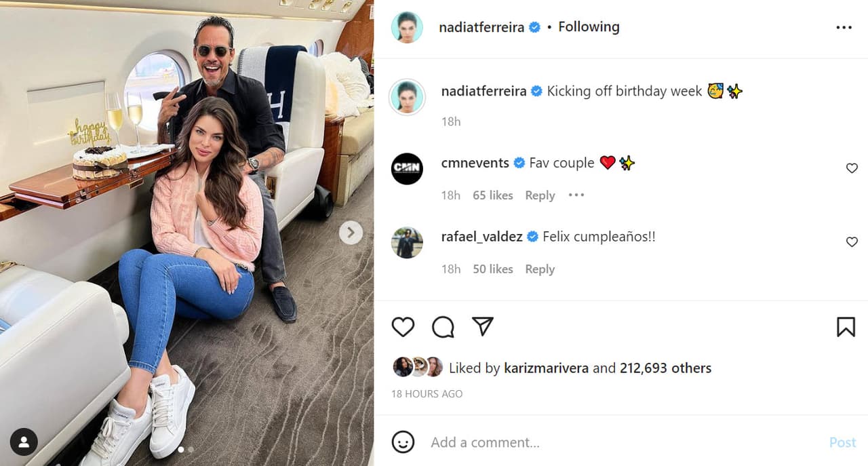Image resolution: width=868 pixels, height=466 pixels.
Task: Save the post using the bookmark icon
Action: [x=845, y=327]
